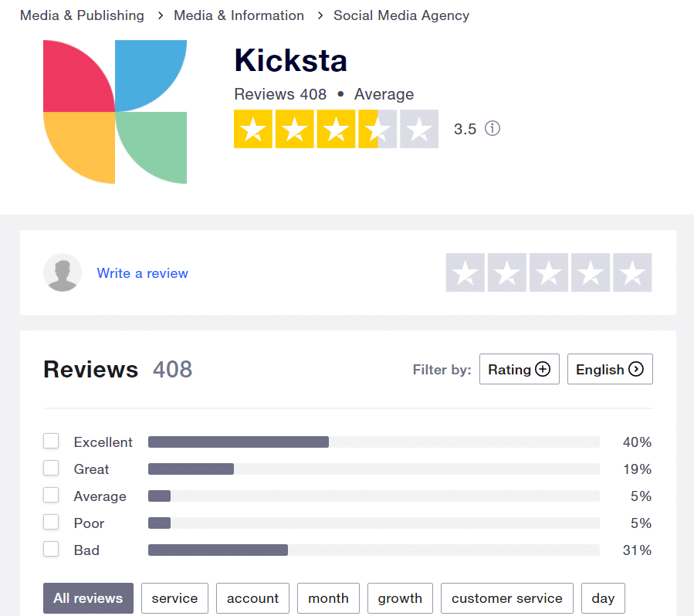Select the growth keyword filter
Image resolution: width=694 pixels, height=616 pixels.
click(400, 597)
